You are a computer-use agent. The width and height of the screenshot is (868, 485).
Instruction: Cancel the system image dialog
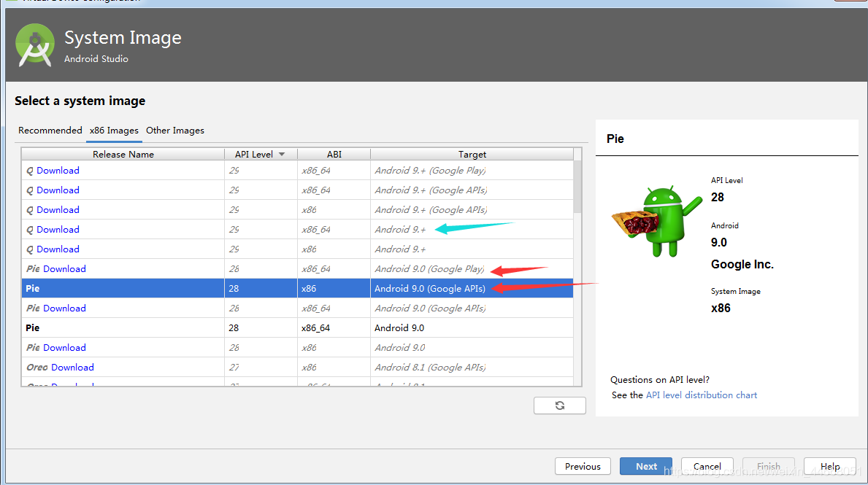[x=707, y=466]
